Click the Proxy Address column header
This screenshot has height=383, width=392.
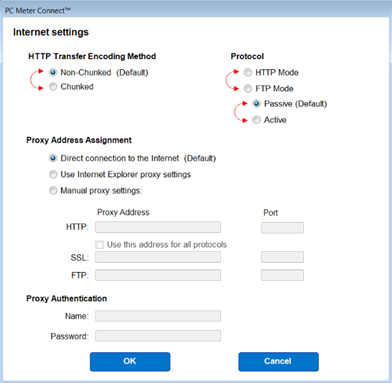point(123,212)
